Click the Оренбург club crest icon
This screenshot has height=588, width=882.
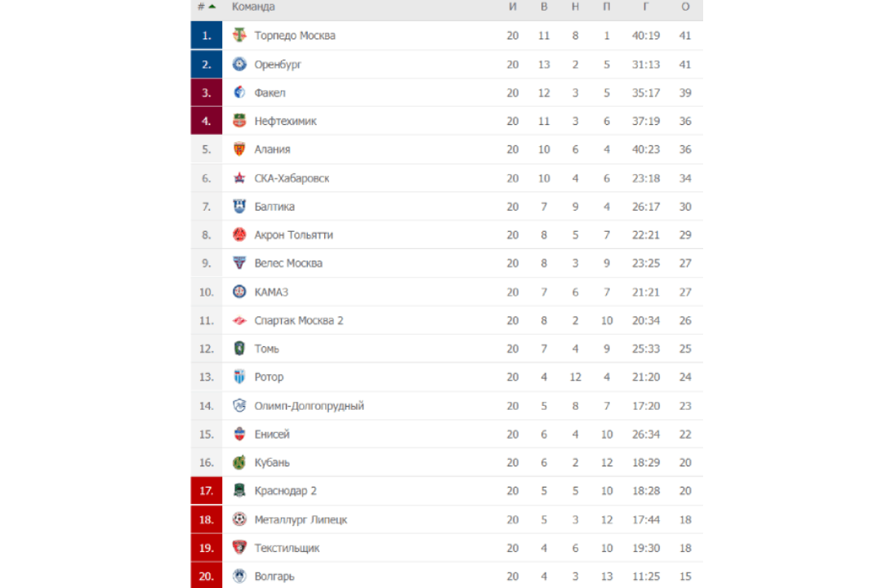(x=239, y=65)
